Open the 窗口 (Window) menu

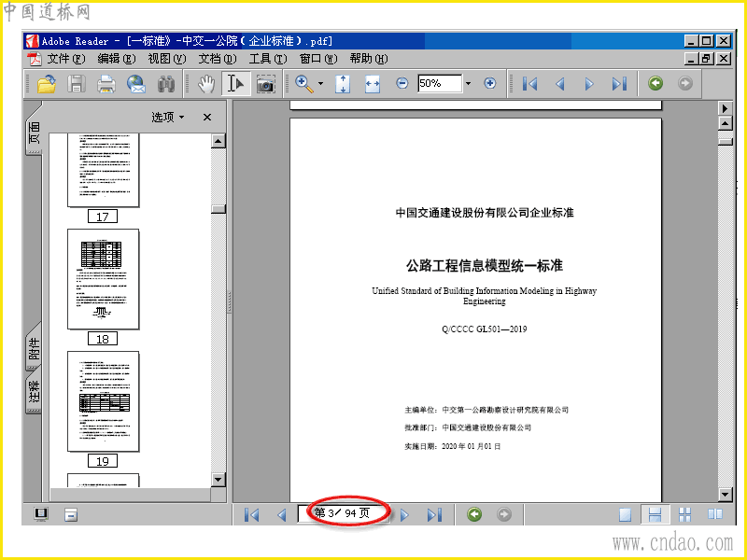[318, 59]
